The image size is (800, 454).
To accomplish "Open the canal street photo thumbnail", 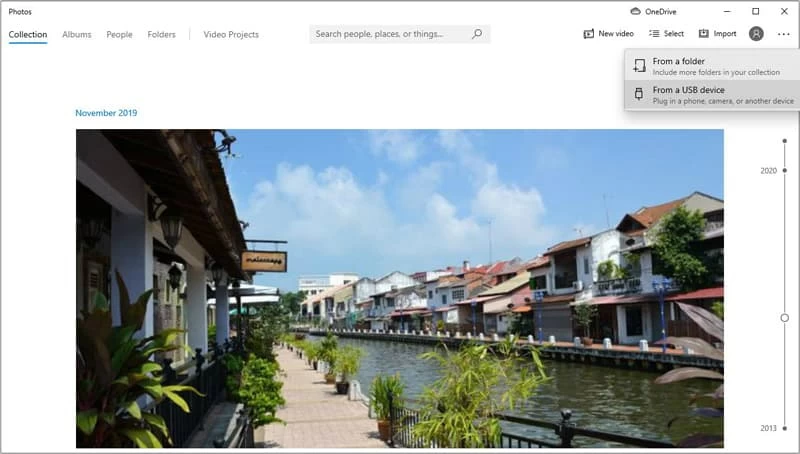I will click(399, 288).
